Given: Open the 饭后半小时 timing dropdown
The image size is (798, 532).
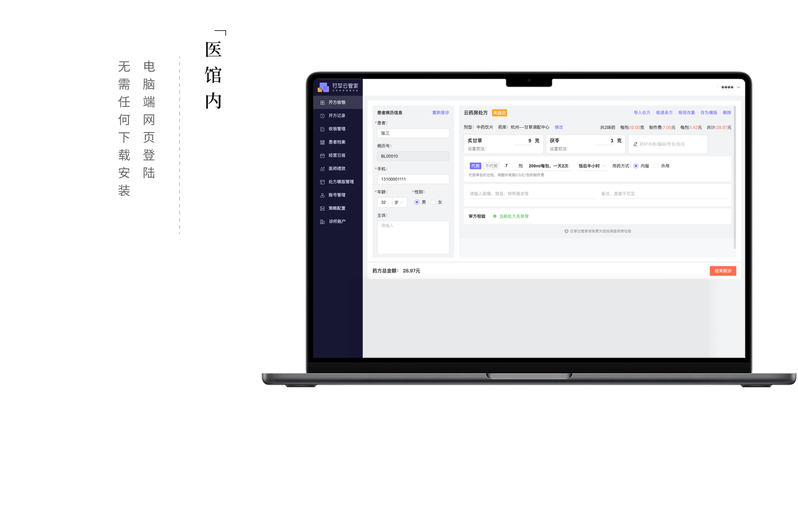Looking at the screenshot, I should point(592,166).
